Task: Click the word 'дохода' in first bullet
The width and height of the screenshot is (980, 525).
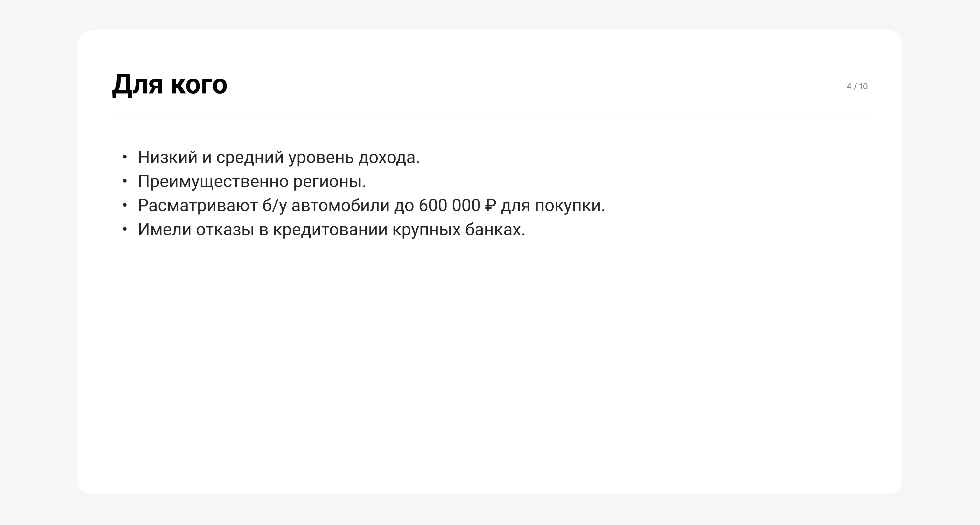Action: coord(387,157)
